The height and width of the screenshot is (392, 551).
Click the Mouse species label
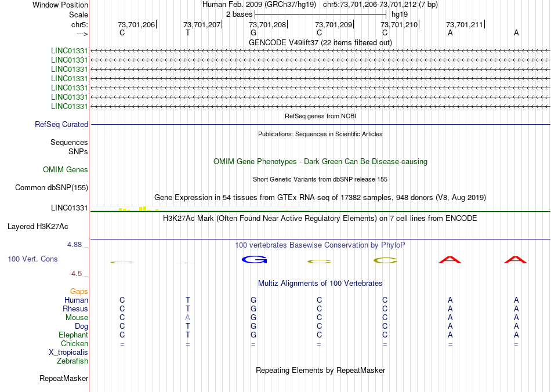(x=77, y=318)
